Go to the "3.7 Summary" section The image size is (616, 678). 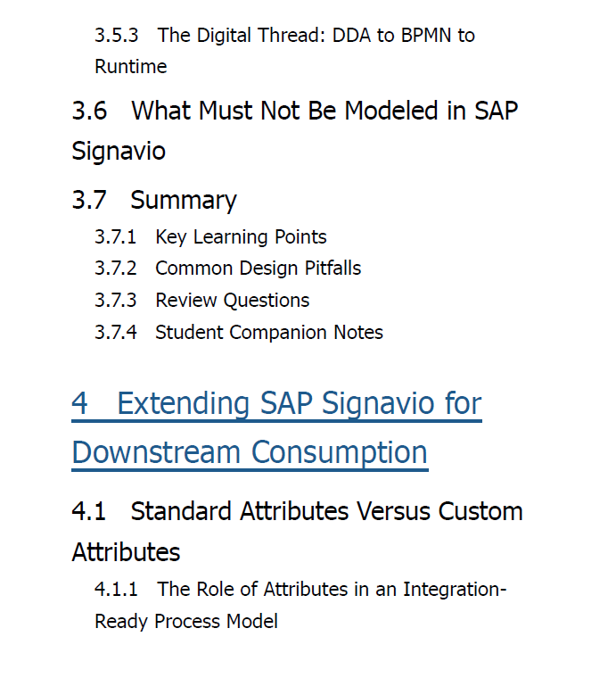coord(154,200)
